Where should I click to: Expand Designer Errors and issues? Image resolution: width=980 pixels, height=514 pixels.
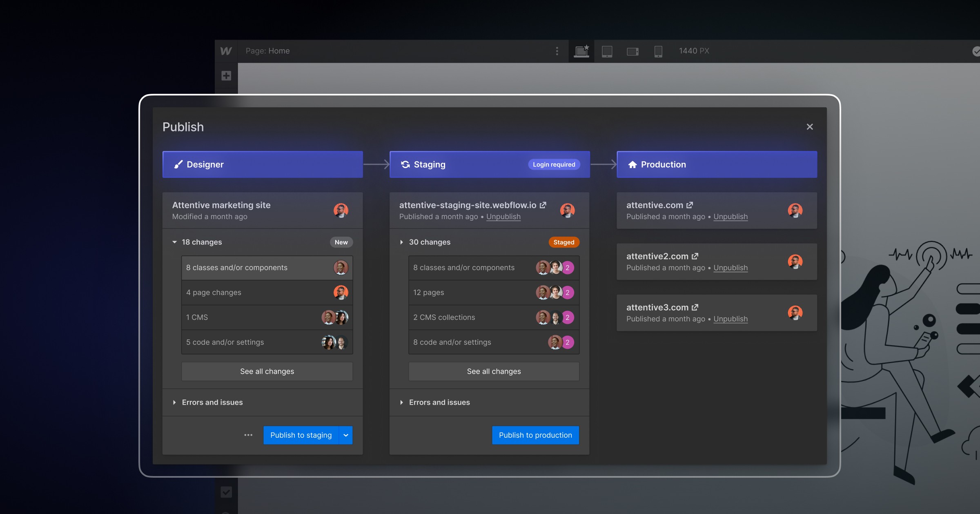coord(174,402)
